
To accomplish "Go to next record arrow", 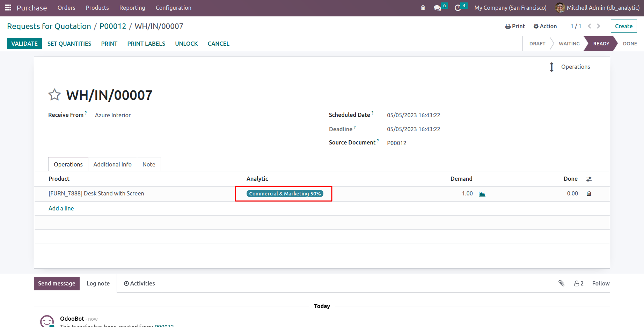I will pos(599,26).
